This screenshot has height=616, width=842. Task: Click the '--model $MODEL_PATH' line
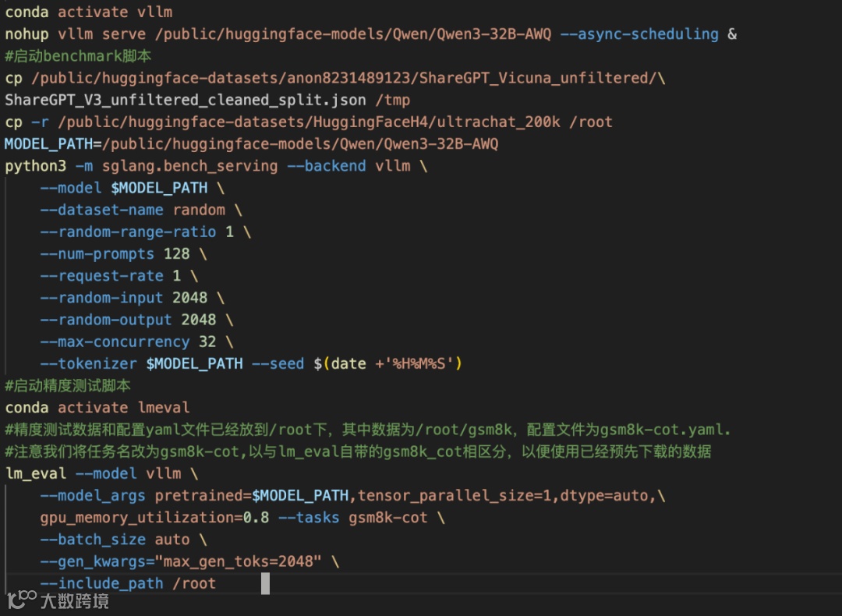[x=132, y=188]
